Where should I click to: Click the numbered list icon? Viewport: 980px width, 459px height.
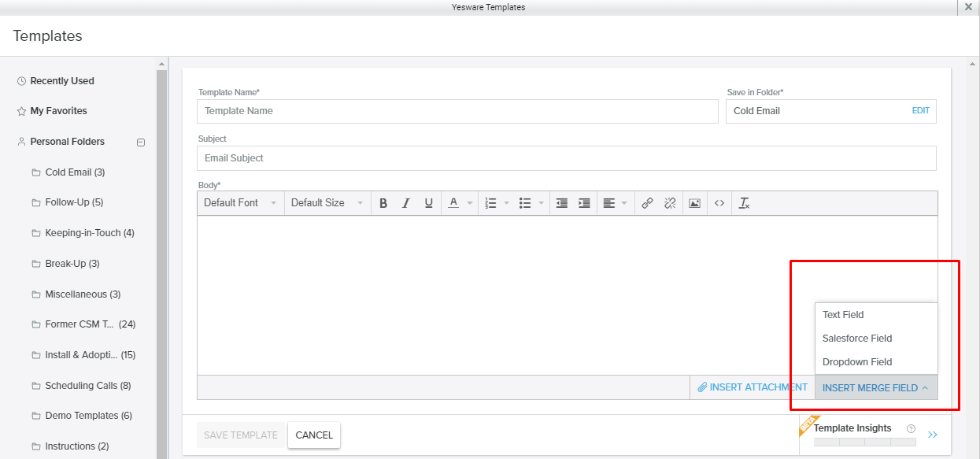490,203
